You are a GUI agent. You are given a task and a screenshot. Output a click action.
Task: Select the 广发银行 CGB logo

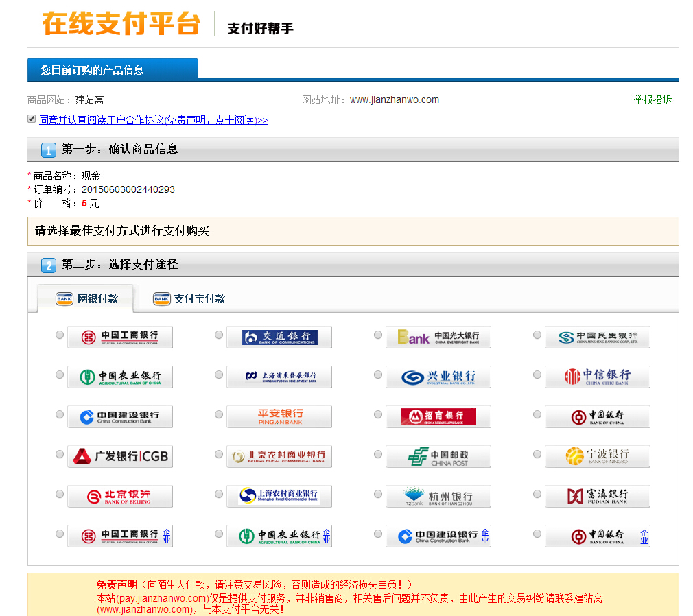click(x=119, y=456)
